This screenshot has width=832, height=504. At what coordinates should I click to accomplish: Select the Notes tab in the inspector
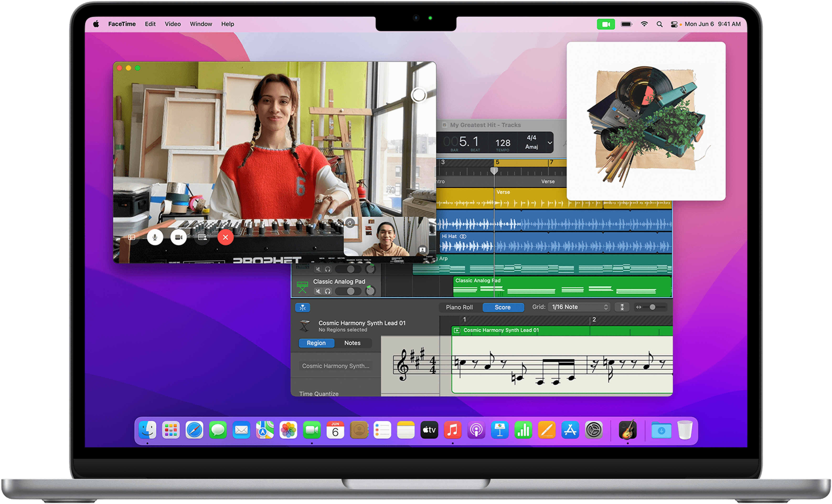click(x=352, y=343)
